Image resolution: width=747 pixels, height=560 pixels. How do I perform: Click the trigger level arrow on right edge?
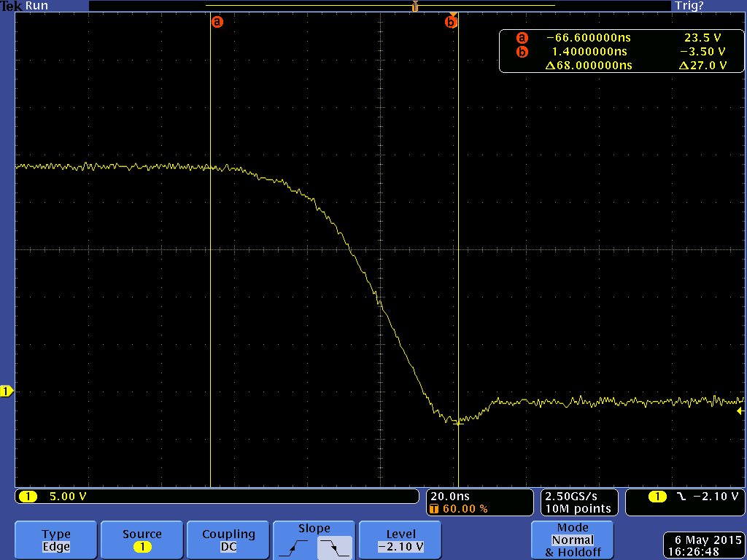740,411
